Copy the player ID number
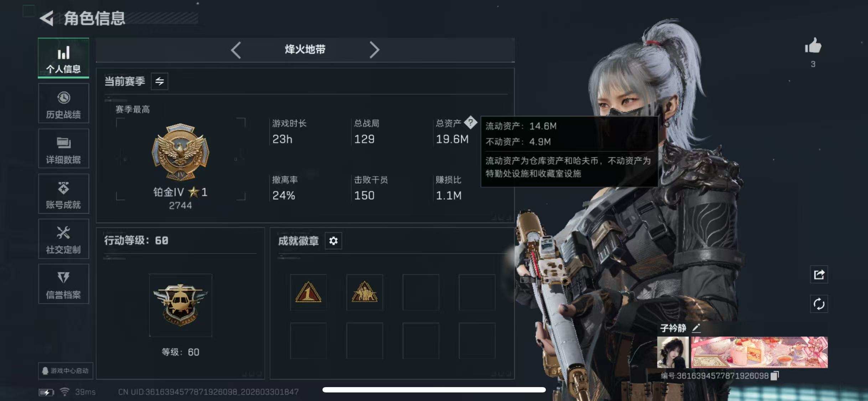This screenshot has height=401, width=868. pos(775,376)
